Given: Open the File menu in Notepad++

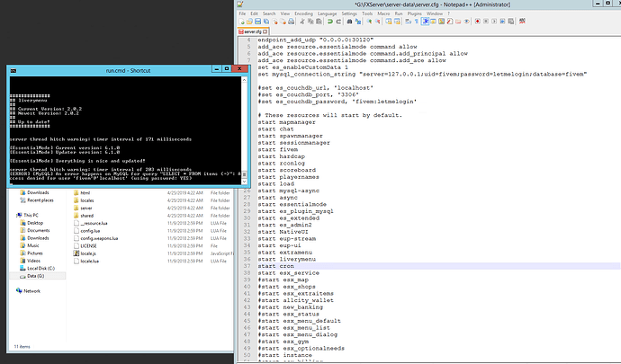Looking at the screenshot, I should (x=242, y=13).
